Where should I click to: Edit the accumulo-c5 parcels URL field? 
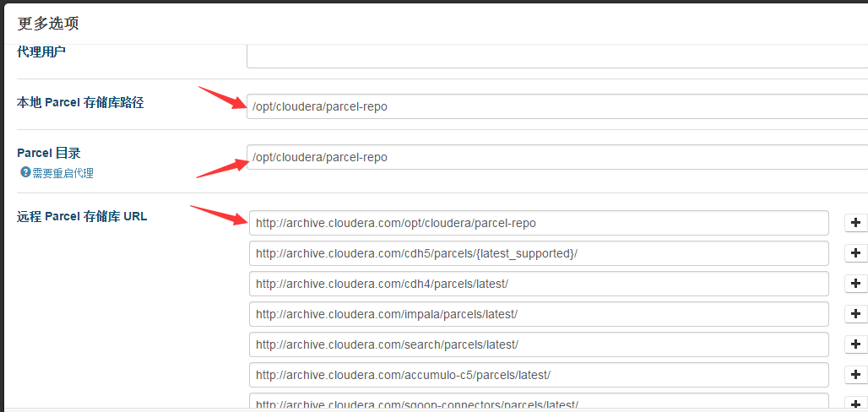click(x=539, y=375)
